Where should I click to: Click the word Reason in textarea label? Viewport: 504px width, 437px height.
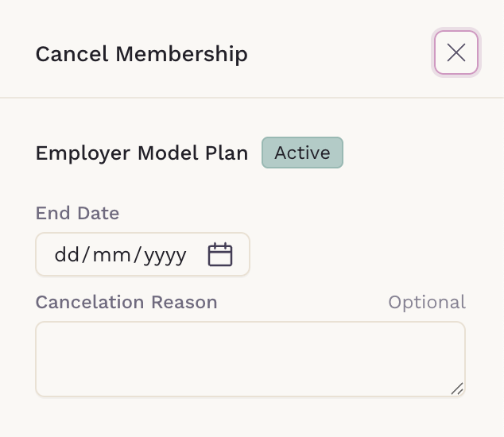click(x=184, y=302)
